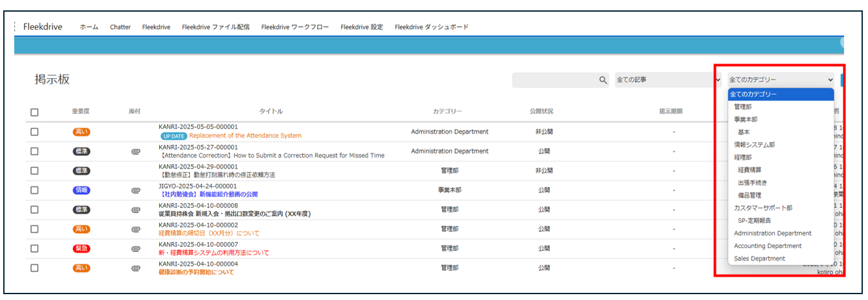Select Sales Department option
Image resolution: width=868 pixels, height=300 pixels.
(x=781, y=259)
